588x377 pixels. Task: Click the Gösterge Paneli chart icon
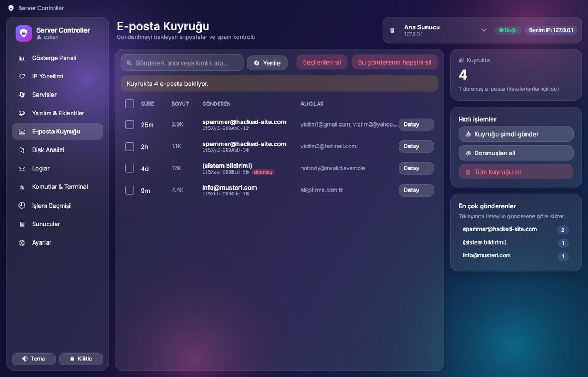(22, 58)
